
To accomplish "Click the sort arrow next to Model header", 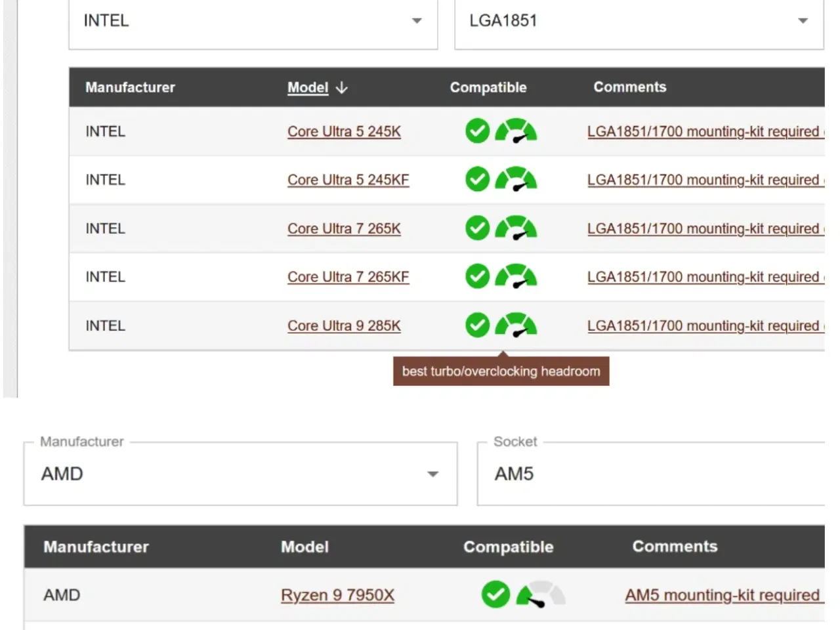I will 341,87.
